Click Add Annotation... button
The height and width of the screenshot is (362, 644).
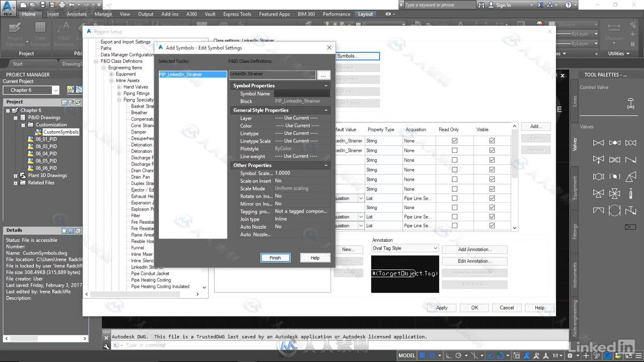(x=474, y=249)
